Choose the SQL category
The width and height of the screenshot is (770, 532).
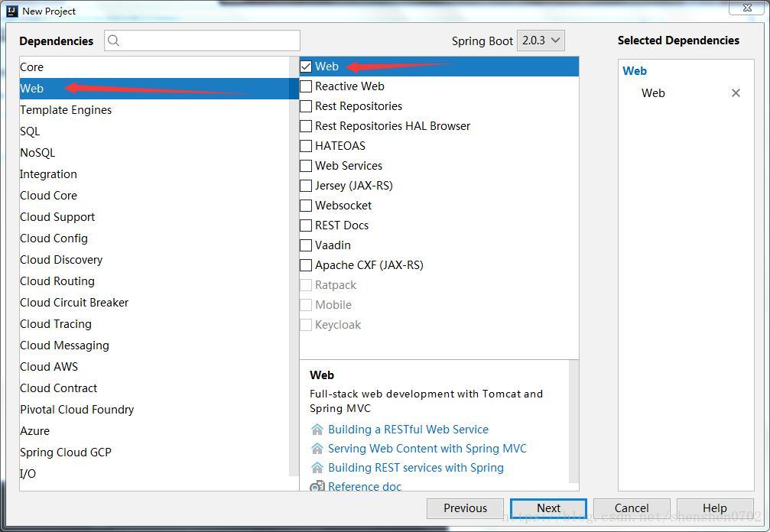click(x=154, y=131)
